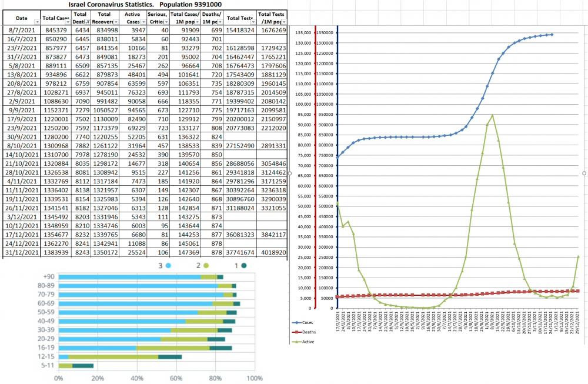Click the light blue legend marker labeled 3

168,265
